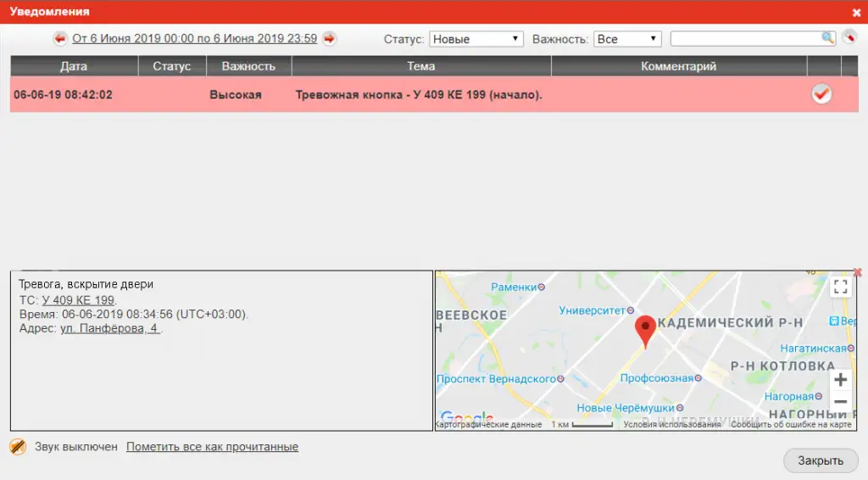Open the date range picker link
The image size is (868, 480).
tap(194, 38)
